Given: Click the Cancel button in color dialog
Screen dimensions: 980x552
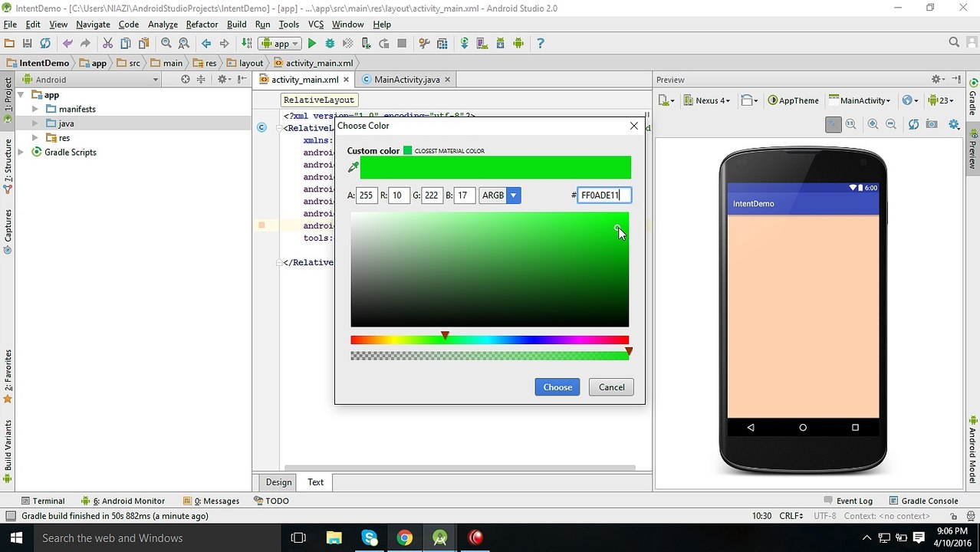Looking at the screenshot, I should point(611,387).
